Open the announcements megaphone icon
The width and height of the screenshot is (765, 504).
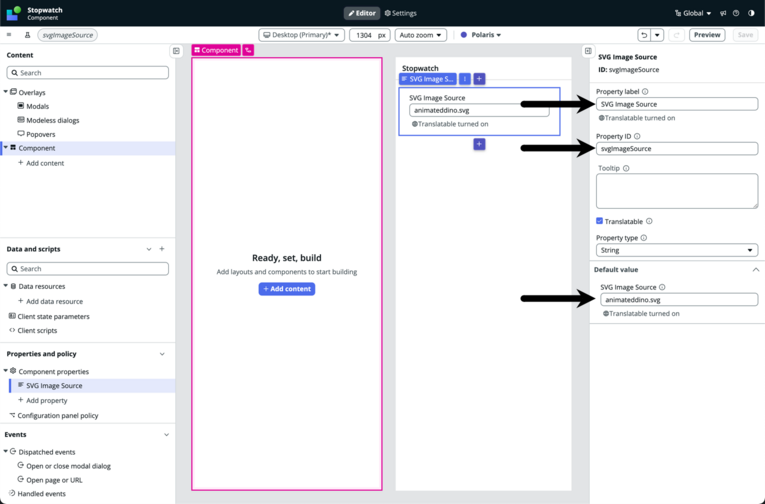[x=723, y=13]
